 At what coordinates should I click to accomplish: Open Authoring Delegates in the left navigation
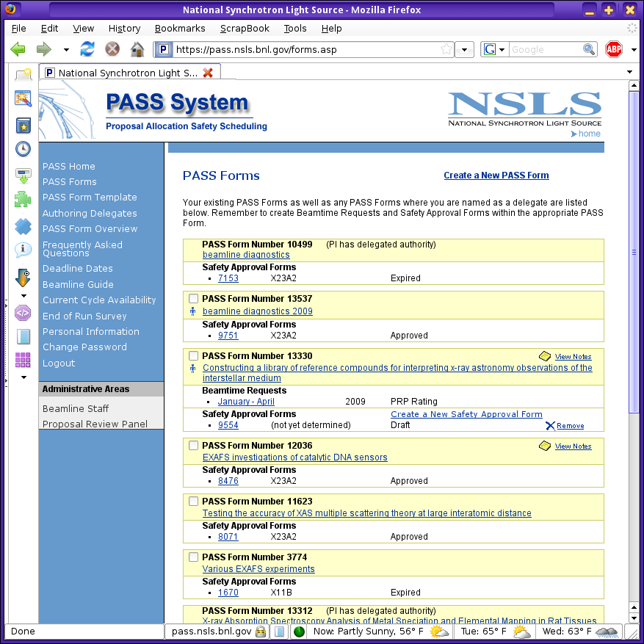(x=90, y=213)
